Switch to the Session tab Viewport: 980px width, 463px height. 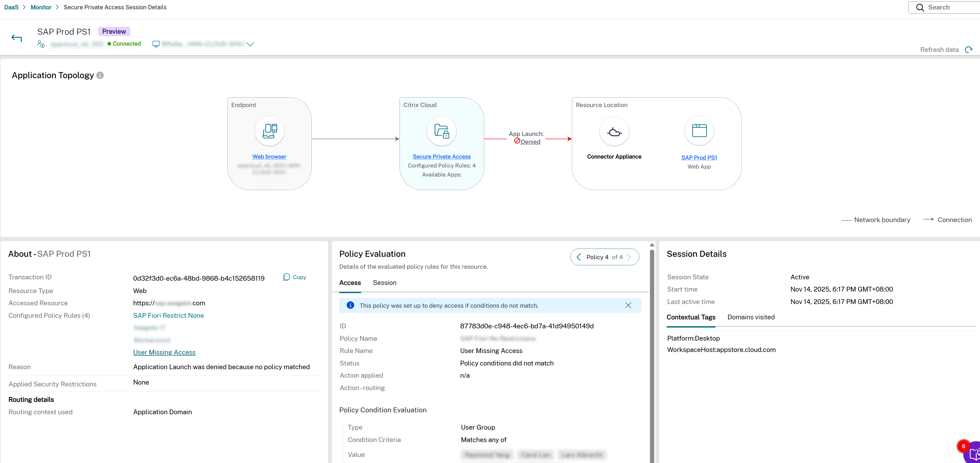point(385,283)
